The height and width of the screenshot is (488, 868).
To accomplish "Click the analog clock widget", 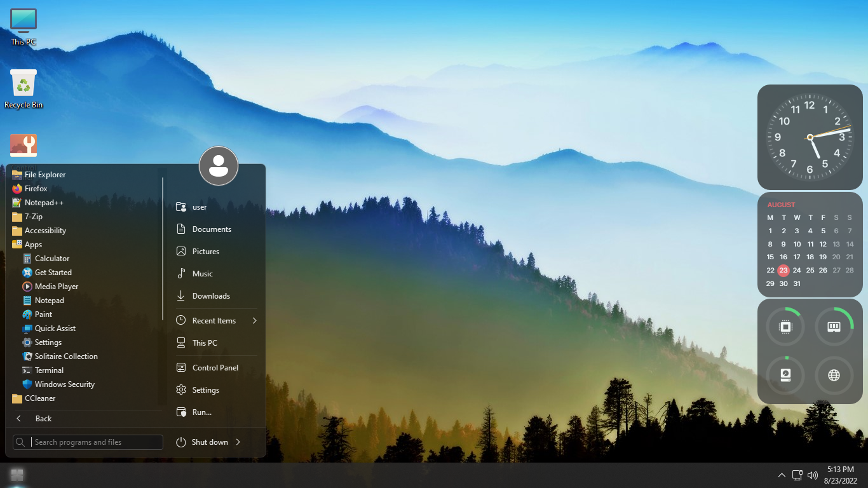I will tap(810, 137).
